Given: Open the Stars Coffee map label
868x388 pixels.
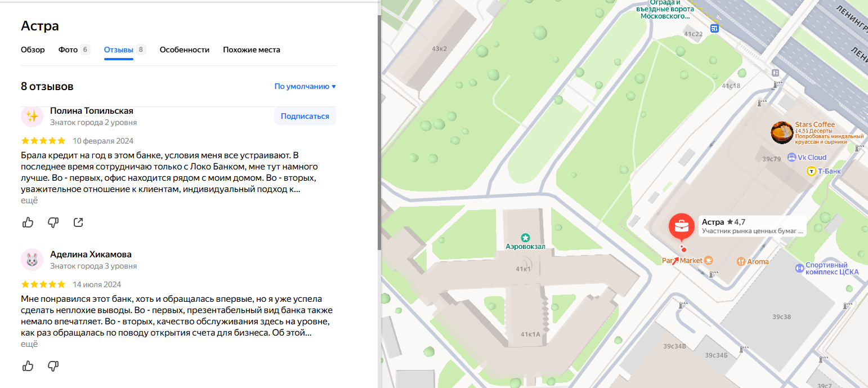Looking at the screenshot, I should click(829, 133).
